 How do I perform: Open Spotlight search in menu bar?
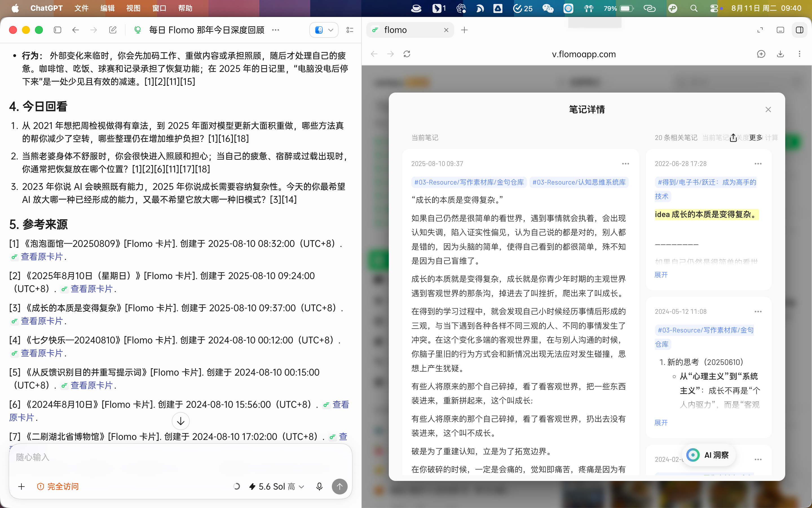tap(694, 8)
